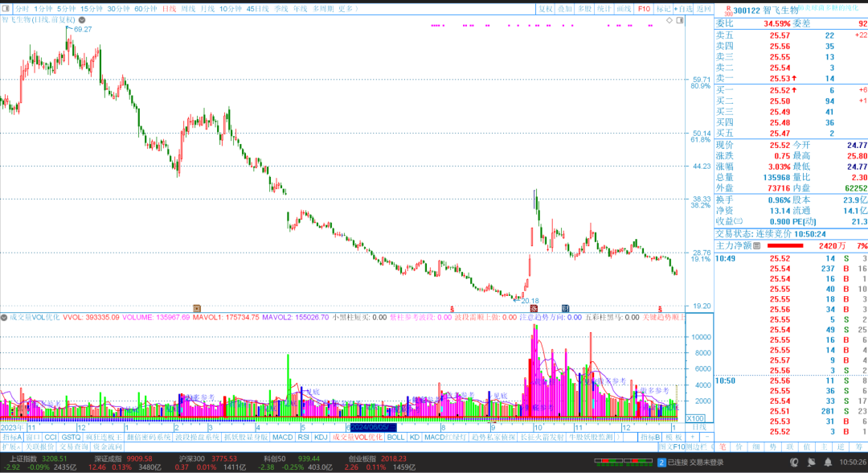Viewport: 868px width, 473px height.
Task: Click the 复权 button
Action: (x=545, y=9)
